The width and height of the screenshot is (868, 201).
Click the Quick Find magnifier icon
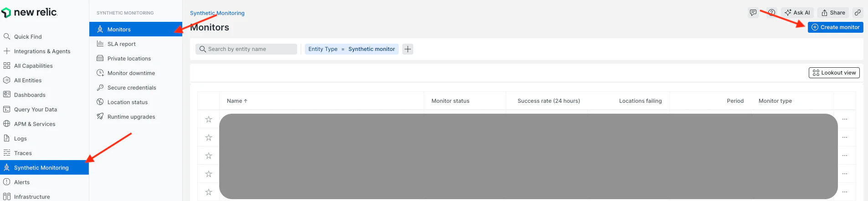[x=7, y=36]
